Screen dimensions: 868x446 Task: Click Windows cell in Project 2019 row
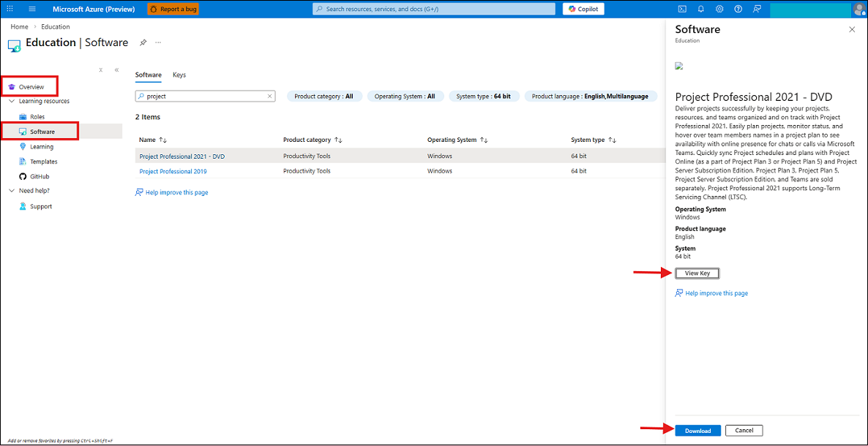(x=440, y=171)
